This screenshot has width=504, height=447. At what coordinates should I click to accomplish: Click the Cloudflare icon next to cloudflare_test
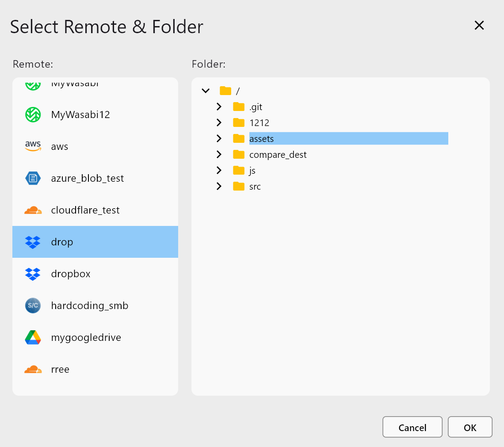tap(33, 210)
